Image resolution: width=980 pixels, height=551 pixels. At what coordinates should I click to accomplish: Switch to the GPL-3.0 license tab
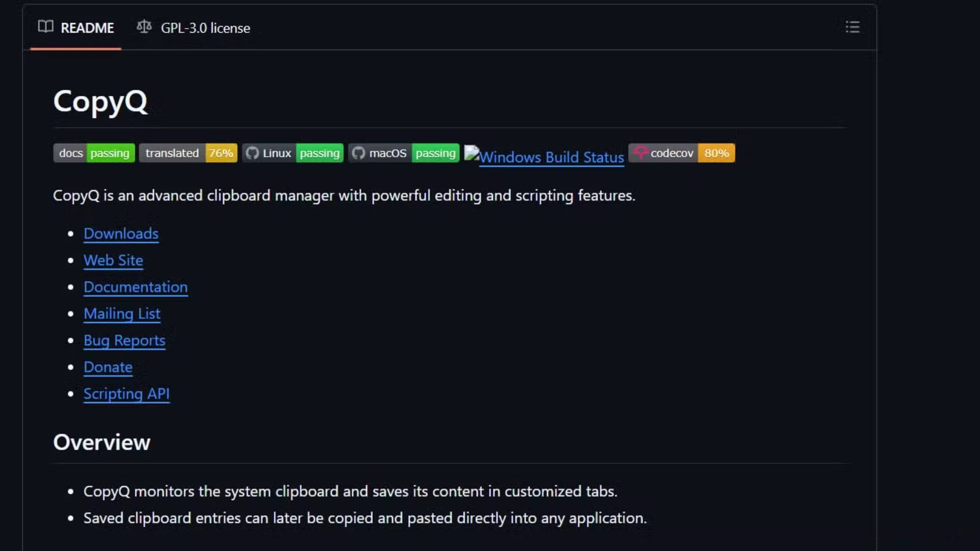pyautogui.click(x=205, y=28)
